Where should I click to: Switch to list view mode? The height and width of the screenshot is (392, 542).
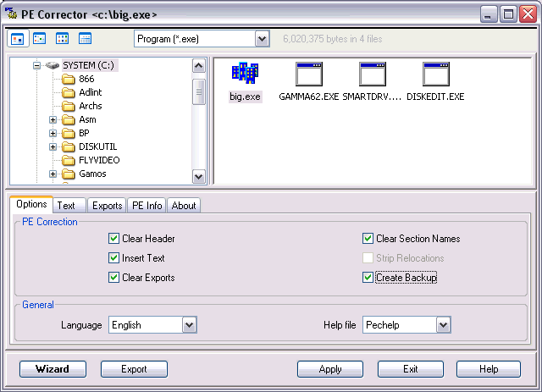62,38
